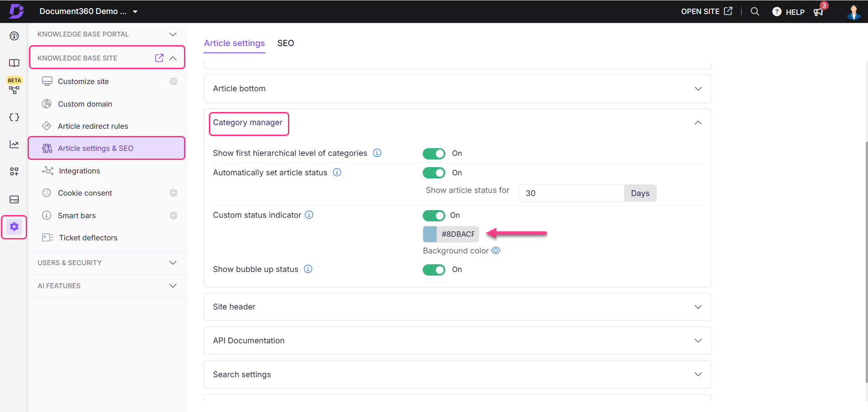Open the BETA workflow icon
The height and width of the screenshot is (412, 868).
(14, 90)
